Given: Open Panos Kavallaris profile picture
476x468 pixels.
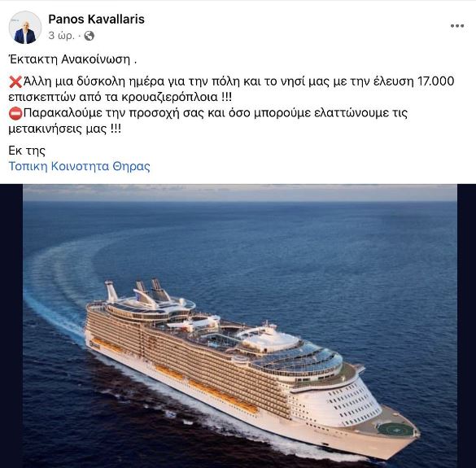Looking at the screenshot, I should (25, 28).
